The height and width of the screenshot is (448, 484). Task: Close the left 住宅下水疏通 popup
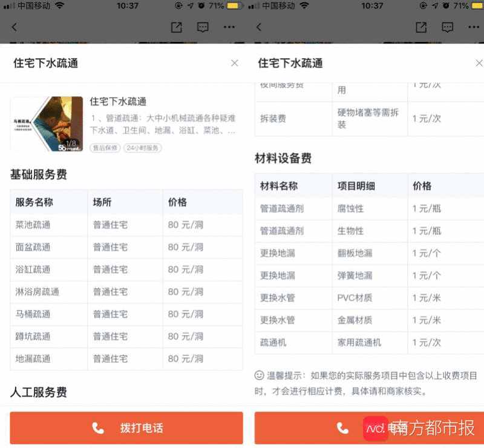click(235, 62)
